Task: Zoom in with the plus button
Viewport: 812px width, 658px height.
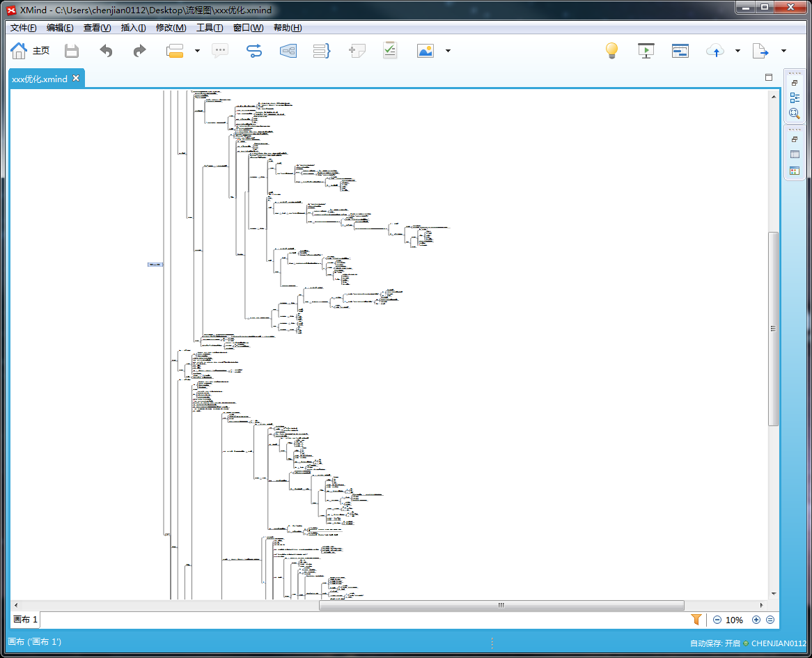Action: coord(756,620)
